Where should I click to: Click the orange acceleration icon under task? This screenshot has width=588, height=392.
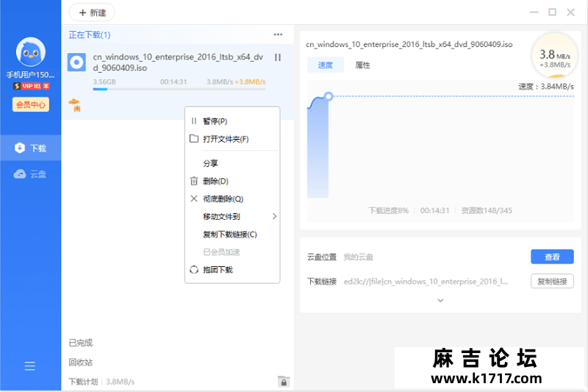coord(75,105)
